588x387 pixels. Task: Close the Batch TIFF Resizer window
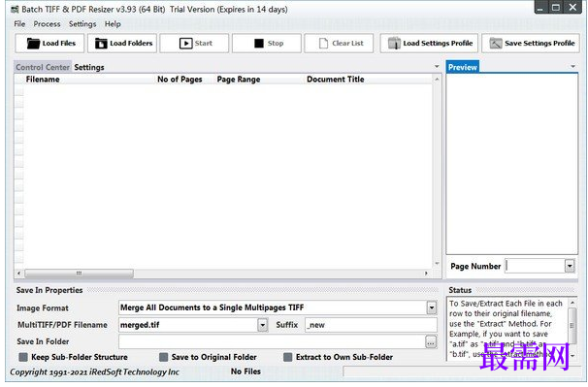[572, 7]
